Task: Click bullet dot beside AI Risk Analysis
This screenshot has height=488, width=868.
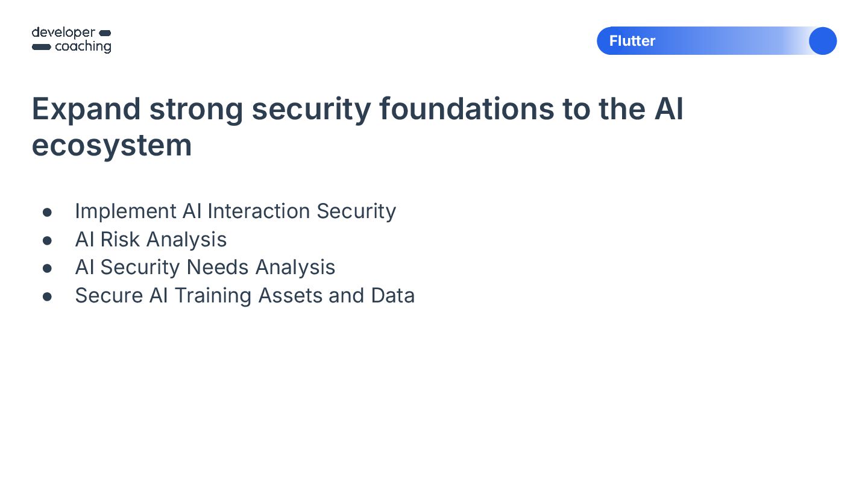Action: pyautogui.click(x=47, y=240)
